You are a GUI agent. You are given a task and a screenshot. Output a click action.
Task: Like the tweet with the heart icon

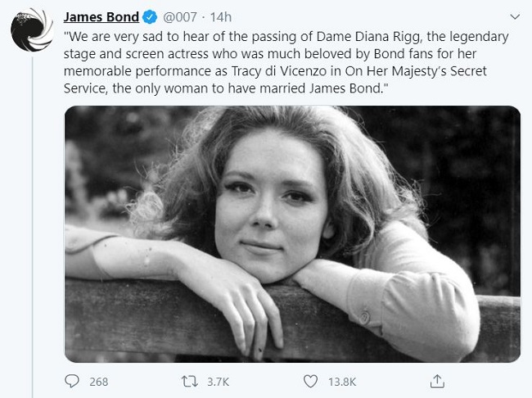(x=310, y=382)
